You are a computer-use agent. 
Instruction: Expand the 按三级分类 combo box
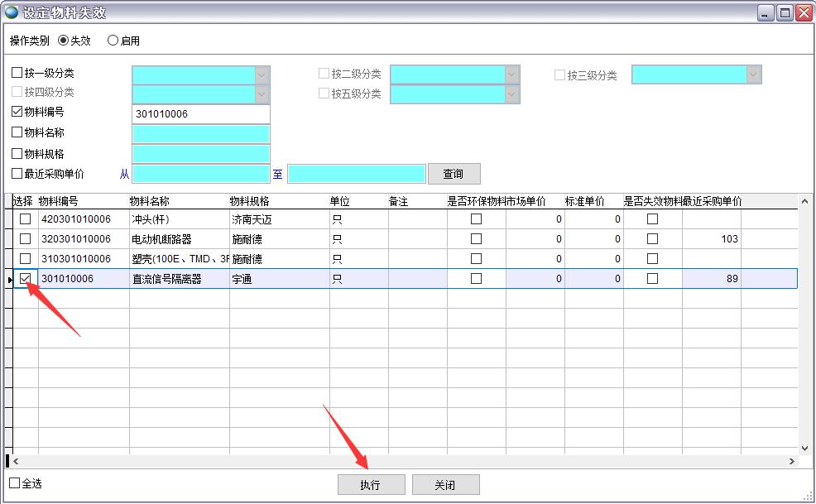point(752,74)
